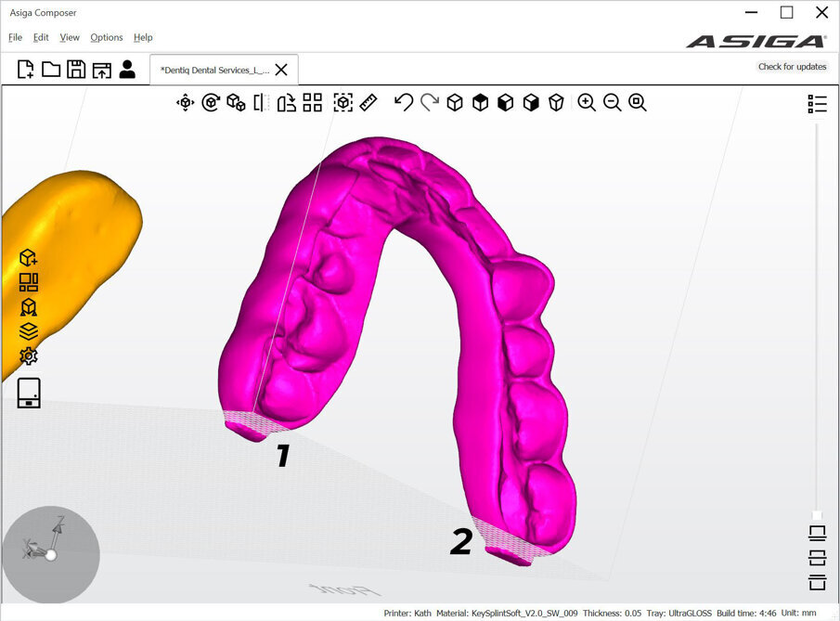Activate the Rotate part tool
Screen dimensions: 840x621
click(211, 103)
